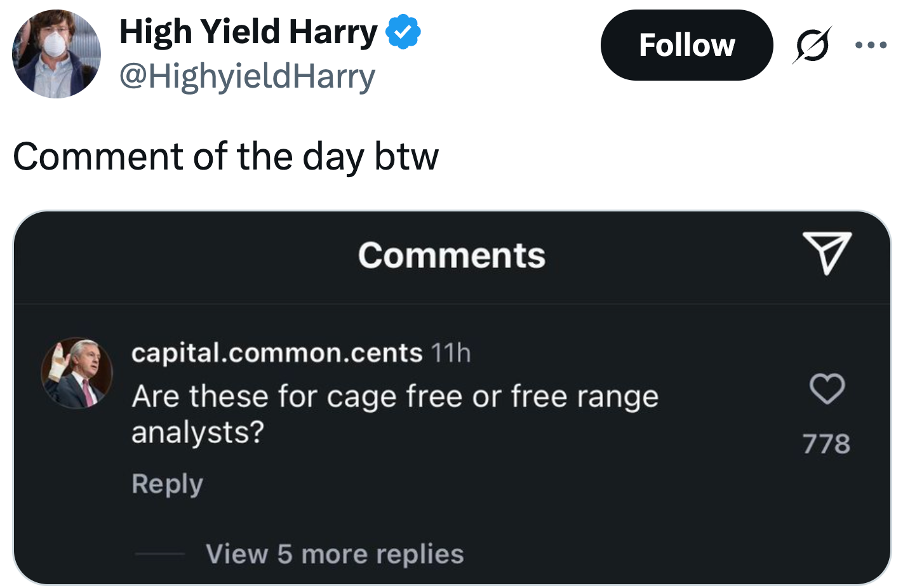Open the three-dot more options menu
Viewport: 903px width, 588px height.
(x=871, y=45)
